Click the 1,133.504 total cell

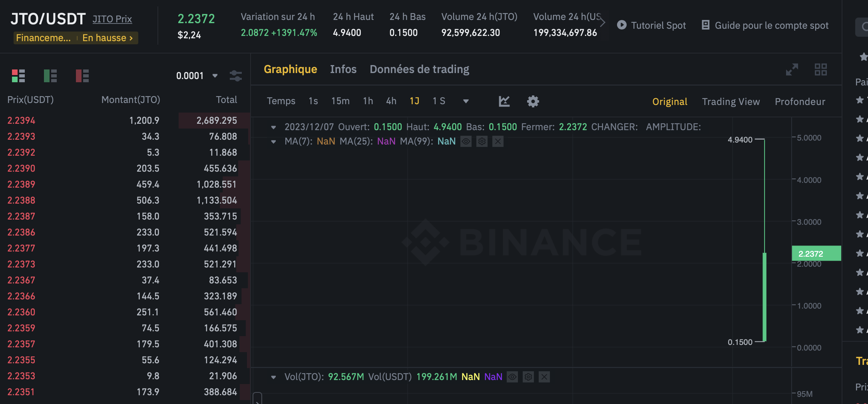[217, 200]
